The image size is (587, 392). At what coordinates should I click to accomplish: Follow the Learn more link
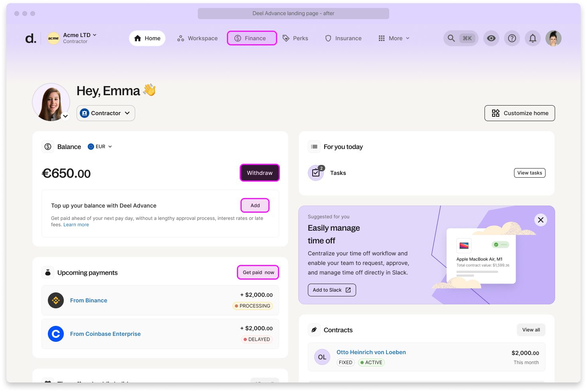click(76, 225)
